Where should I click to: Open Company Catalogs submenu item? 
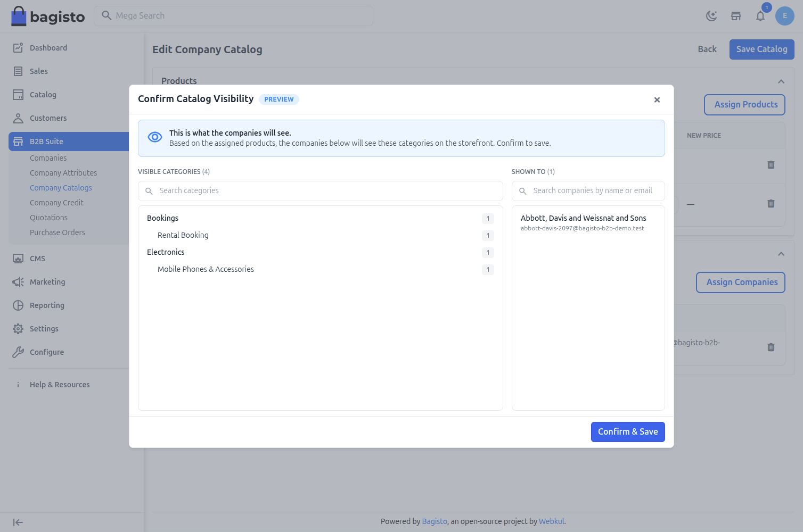pyautogui.click(x=61, y=188)
